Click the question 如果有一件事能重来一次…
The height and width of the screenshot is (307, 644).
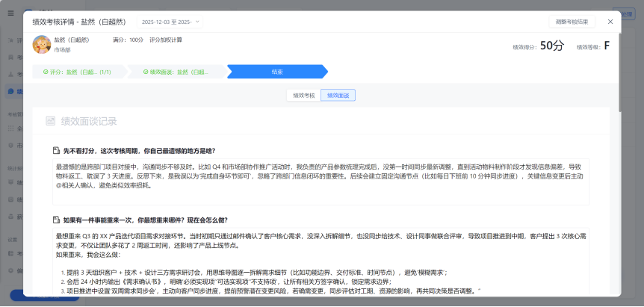146,220
